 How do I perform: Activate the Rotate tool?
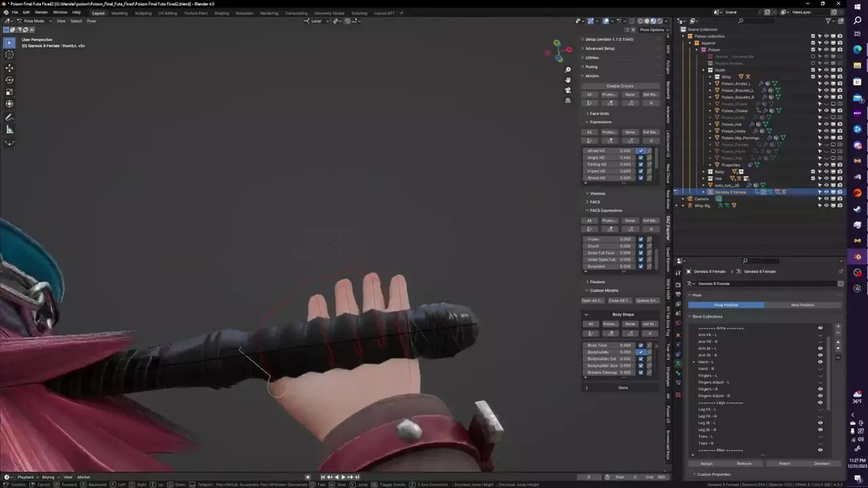pyautogui.click(x=9, y=80)
